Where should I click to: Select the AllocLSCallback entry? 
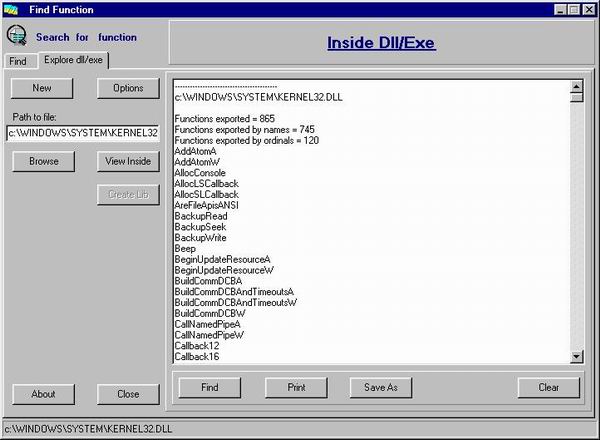207,184
